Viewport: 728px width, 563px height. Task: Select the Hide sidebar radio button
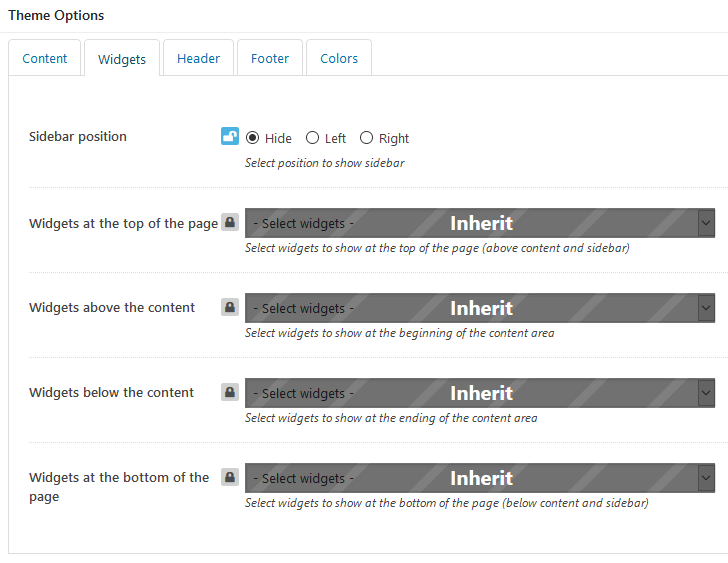pos(253,138)
